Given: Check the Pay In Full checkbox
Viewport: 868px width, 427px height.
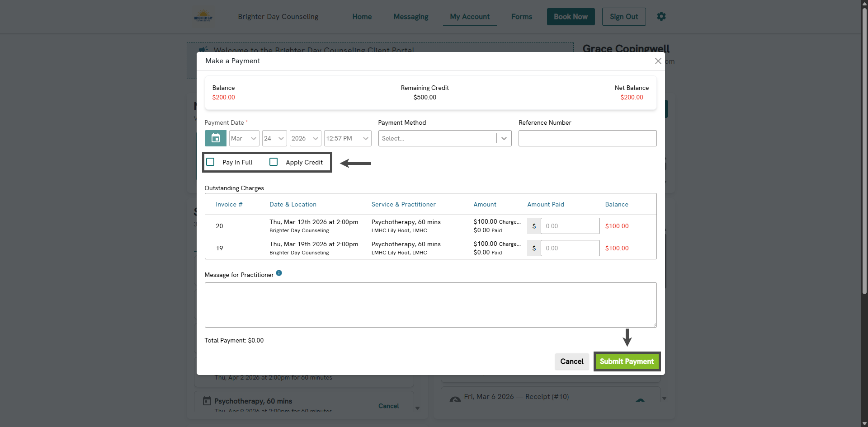Looking at the screenshot, I should 210,162.
